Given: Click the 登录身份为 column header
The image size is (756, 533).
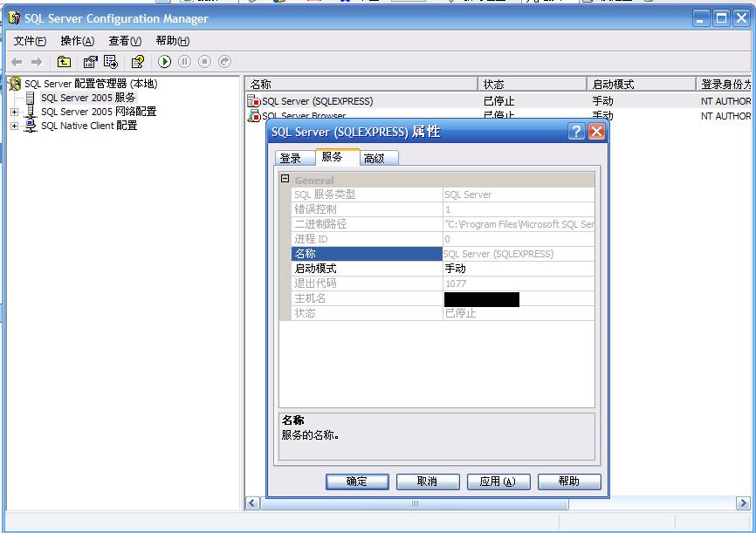Looking at the screenshot, I should [x=725, y=85].
